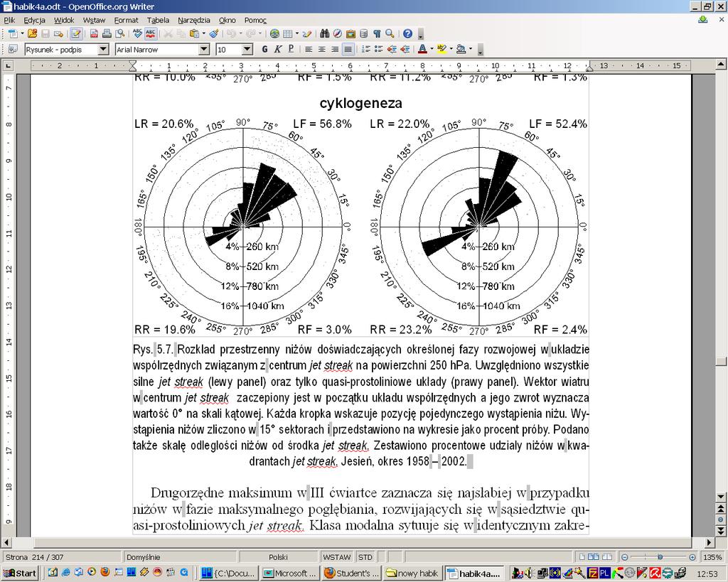Image resolution: width=728 pixels, height=582 pixels.
Task: Expand the font size 10 dropdown
Action: click(x=247, y=49)
